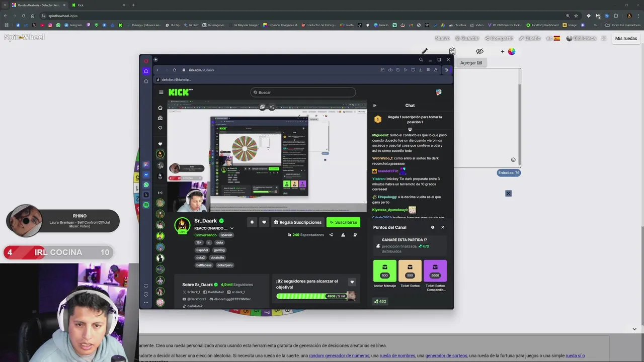Screen dimensions: 644x362
Task: Click Guardar in the SpinTheWheel menu
Action: [467, 38]
